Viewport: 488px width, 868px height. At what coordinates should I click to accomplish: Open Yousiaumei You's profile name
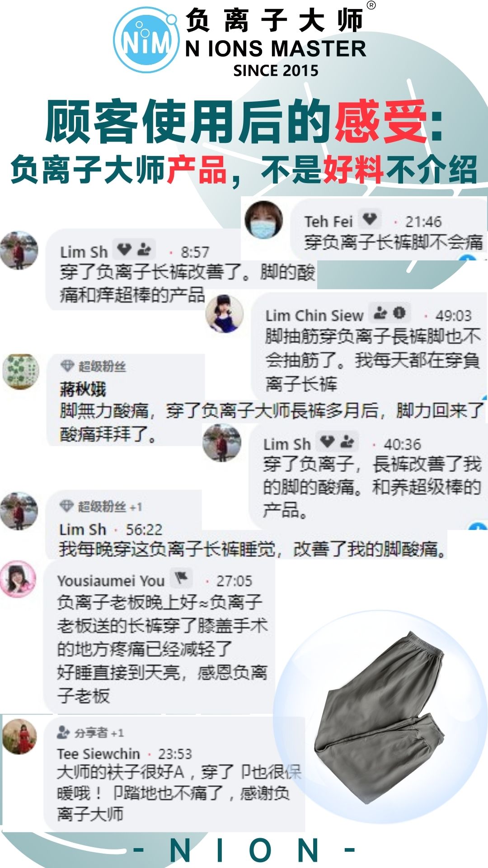111,580
